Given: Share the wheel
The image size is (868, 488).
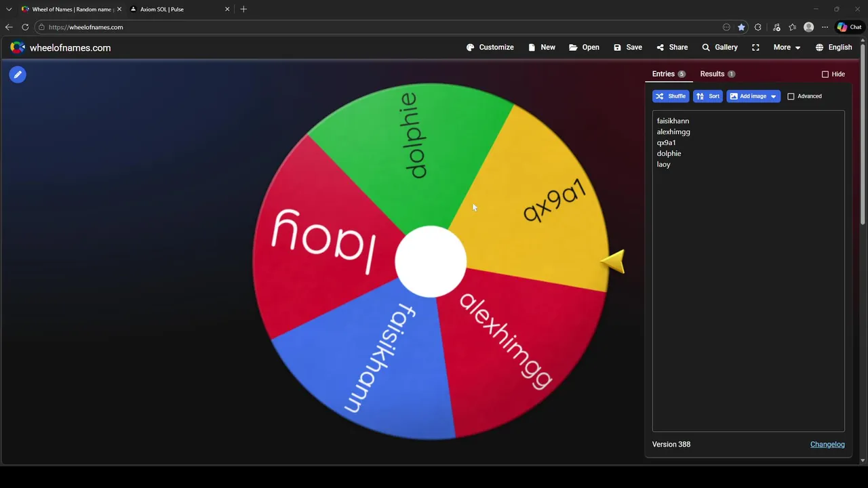Looking at the screenshot, I should (x=672, y=47).
